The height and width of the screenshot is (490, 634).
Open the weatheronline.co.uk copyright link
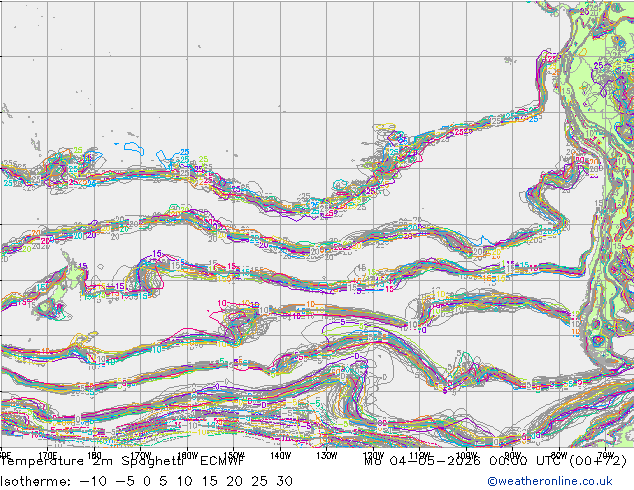pos(549,481)
